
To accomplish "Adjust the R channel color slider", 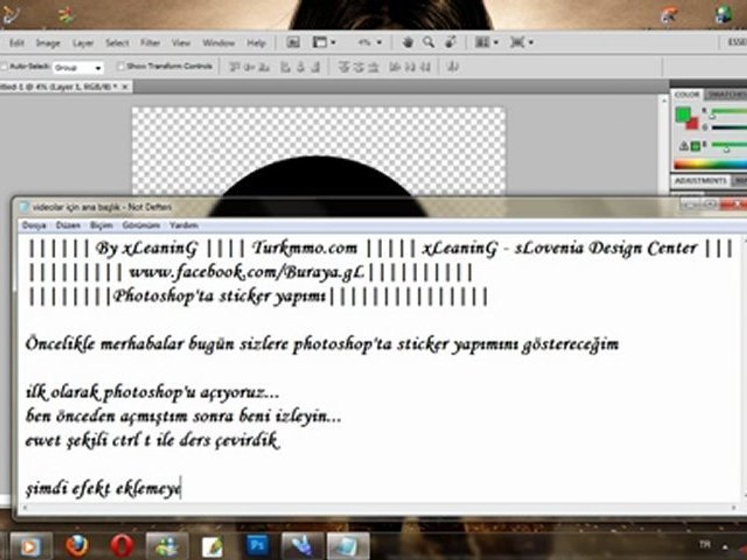I will (728, 111).
